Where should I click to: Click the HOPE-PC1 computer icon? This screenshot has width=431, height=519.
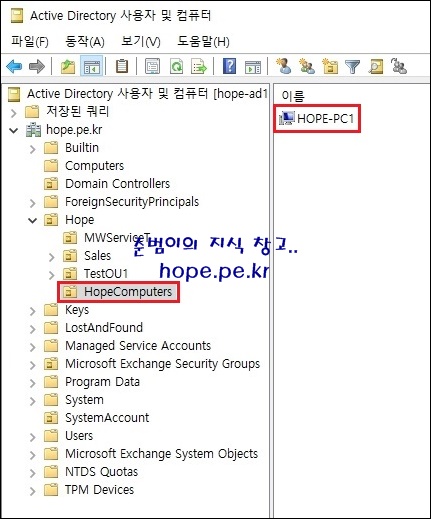(286, 118)
